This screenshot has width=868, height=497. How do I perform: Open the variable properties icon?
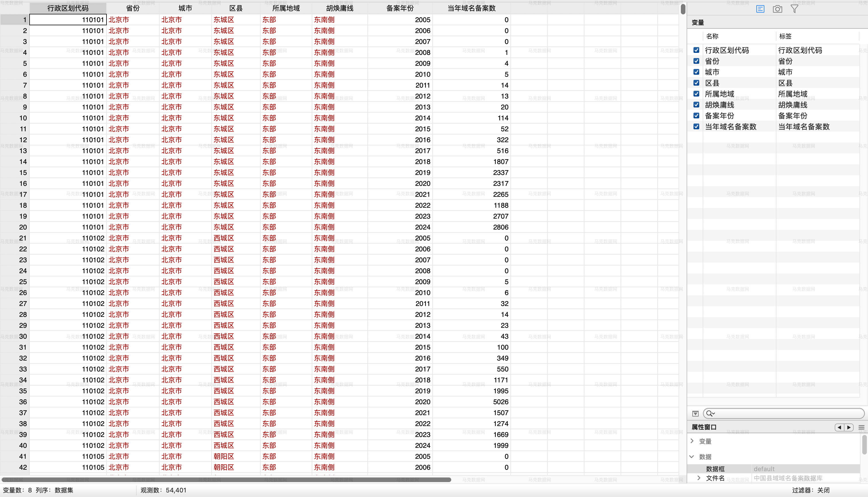tap(760, 9)
